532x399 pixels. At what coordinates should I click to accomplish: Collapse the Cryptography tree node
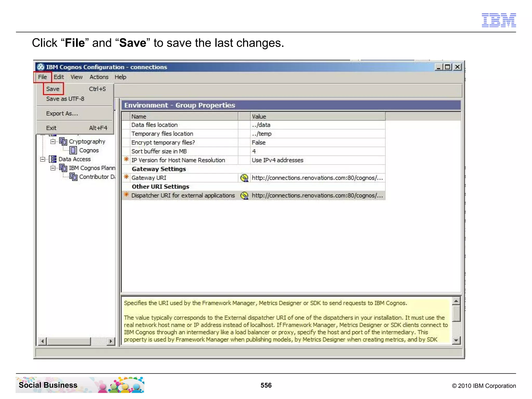coord(53,142)
